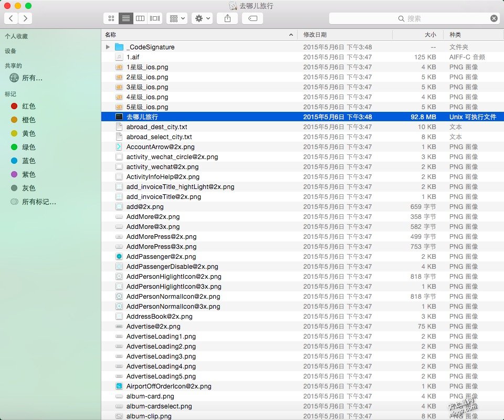Click the 设备 sidebar heading

pyautogui.click(x=10, y=51)
